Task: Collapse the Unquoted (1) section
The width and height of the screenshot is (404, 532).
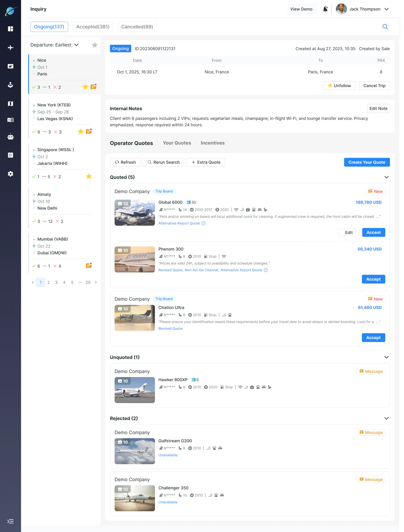Action: click(386, 357)
